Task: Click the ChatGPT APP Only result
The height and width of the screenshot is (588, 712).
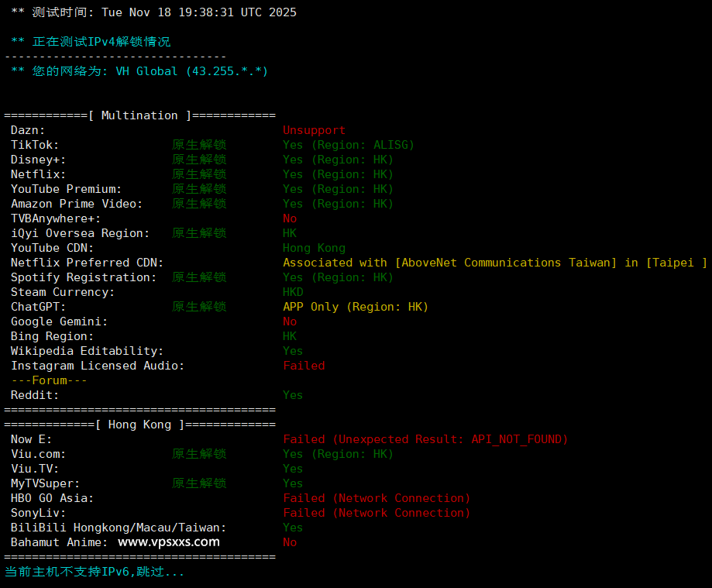Action: 355,307
